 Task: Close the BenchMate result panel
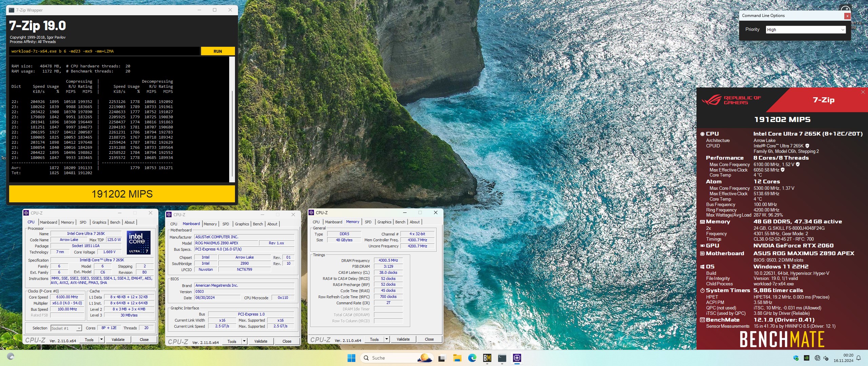tap(863, 92)
